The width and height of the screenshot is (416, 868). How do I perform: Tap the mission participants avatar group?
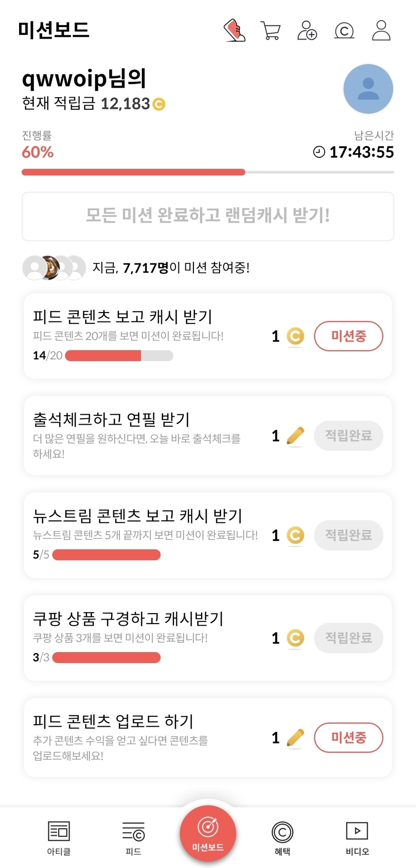click(x=54, y=268)
